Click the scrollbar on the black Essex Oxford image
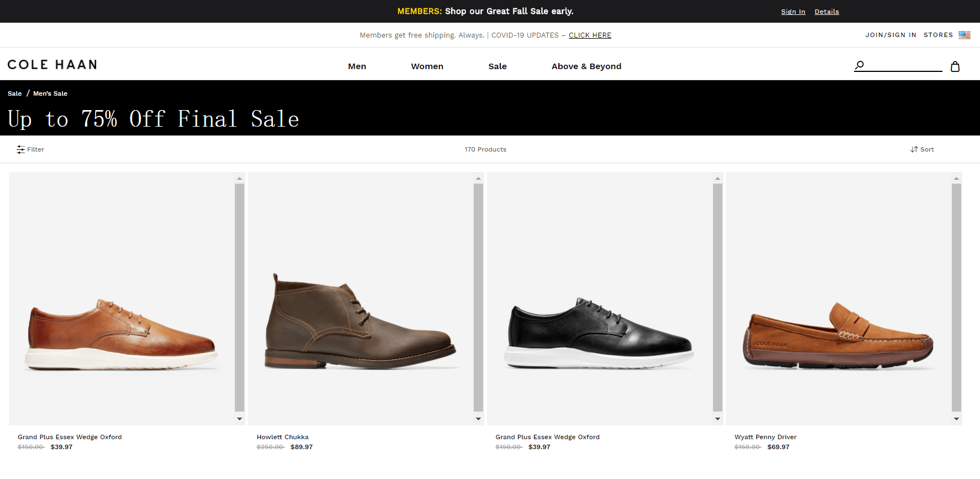 tap(717, 299)
